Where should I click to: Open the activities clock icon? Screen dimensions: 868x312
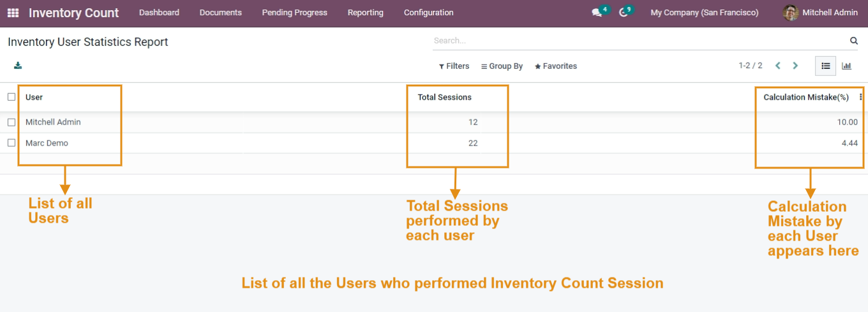click(624, 13)
